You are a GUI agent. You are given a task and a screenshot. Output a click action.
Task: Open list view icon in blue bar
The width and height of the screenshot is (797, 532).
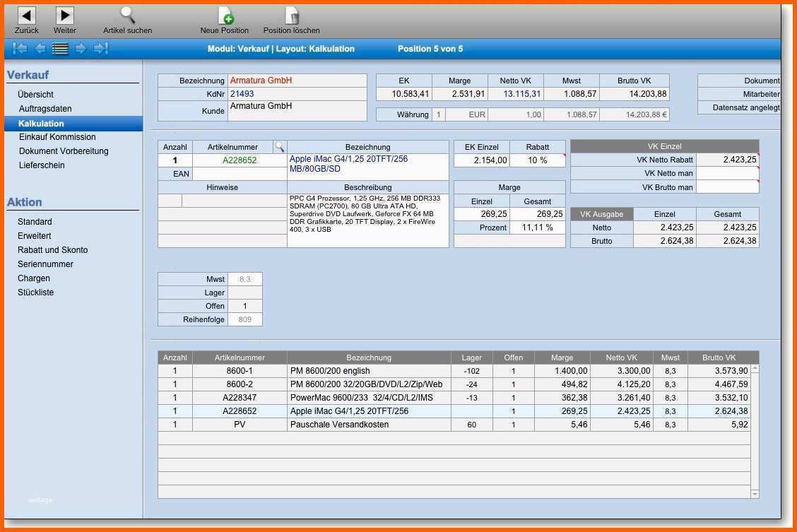coord(60,49)
